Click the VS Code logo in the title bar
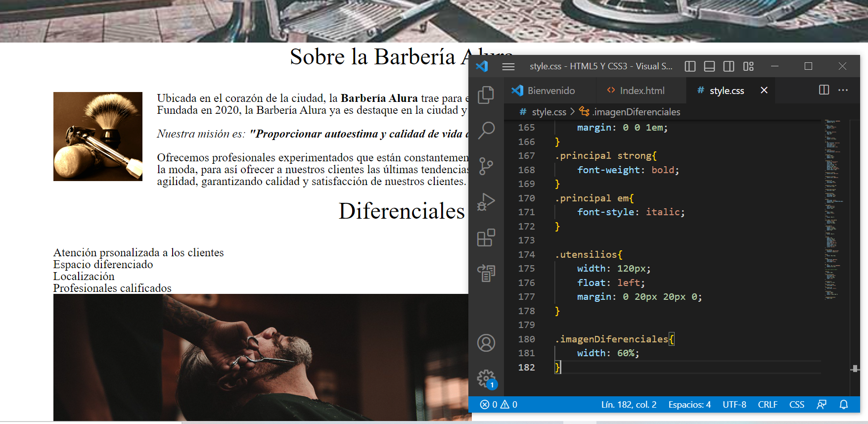Image resolution: width=868 pixels, height=424 pixels. pyautogui.click(x=482, y=66)
